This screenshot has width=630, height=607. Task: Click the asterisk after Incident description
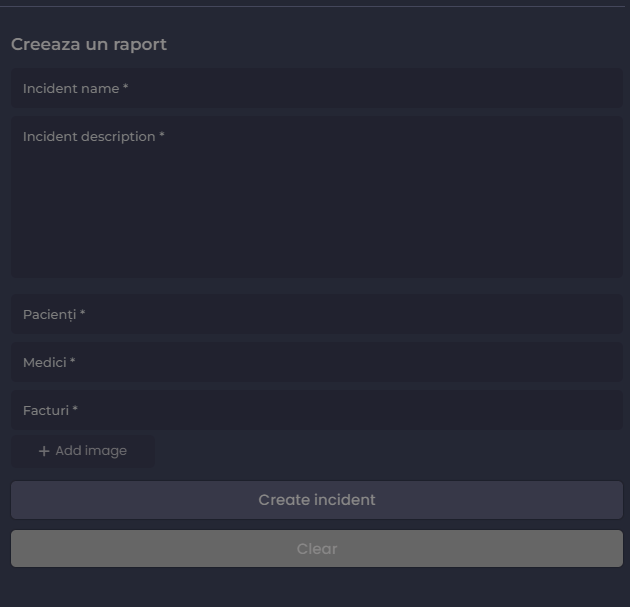pos(162,136)
